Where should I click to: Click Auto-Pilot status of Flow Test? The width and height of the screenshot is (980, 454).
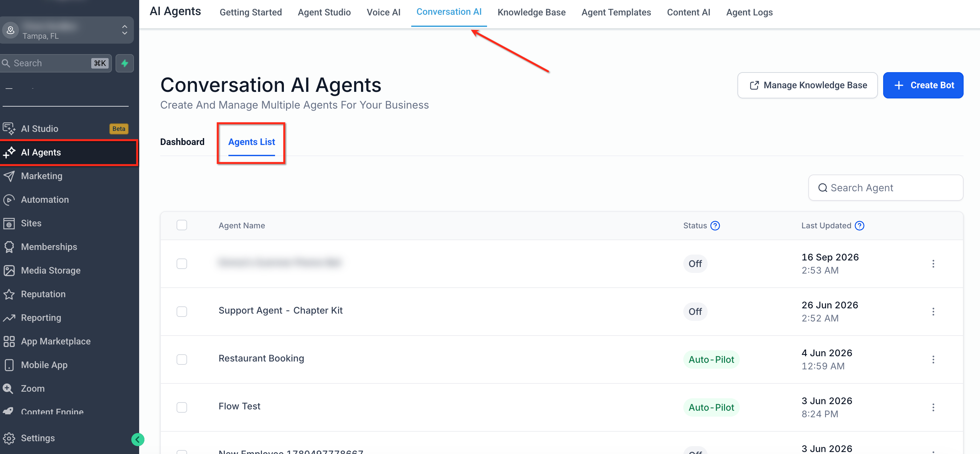(x=711, y=407)
